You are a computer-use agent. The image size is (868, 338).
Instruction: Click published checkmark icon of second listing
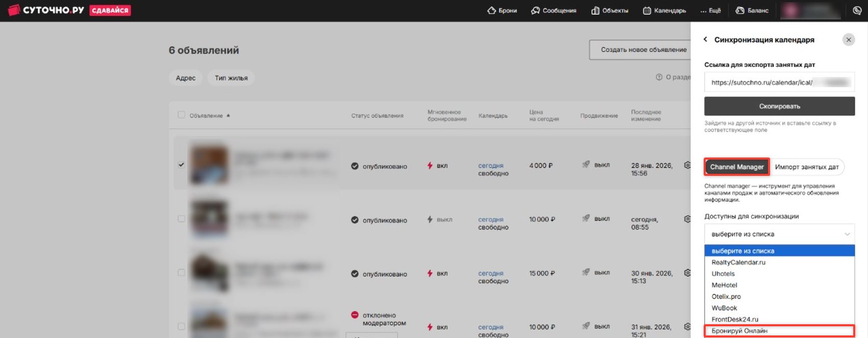tap(355, 220)
